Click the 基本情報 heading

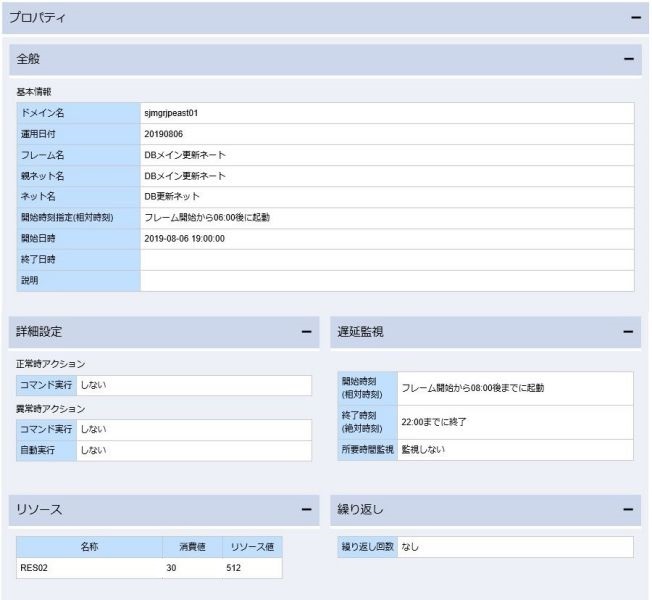[34, 92]
